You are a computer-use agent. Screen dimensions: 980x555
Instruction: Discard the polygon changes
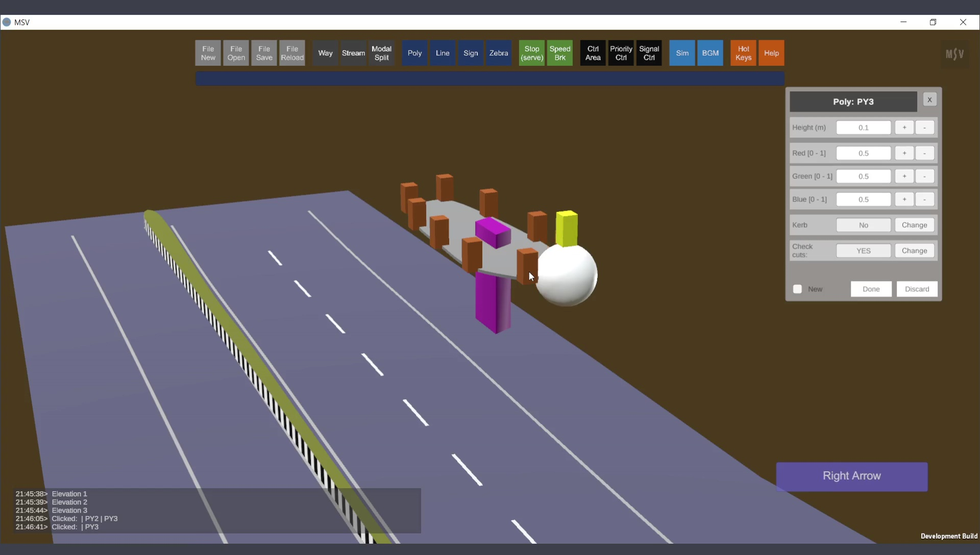(x=917, y=289)
